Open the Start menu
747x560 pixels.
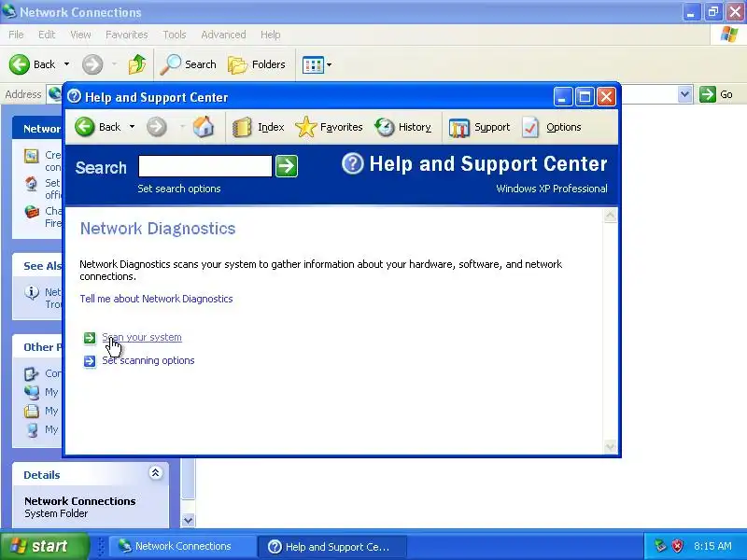click(x=44, y=546)
